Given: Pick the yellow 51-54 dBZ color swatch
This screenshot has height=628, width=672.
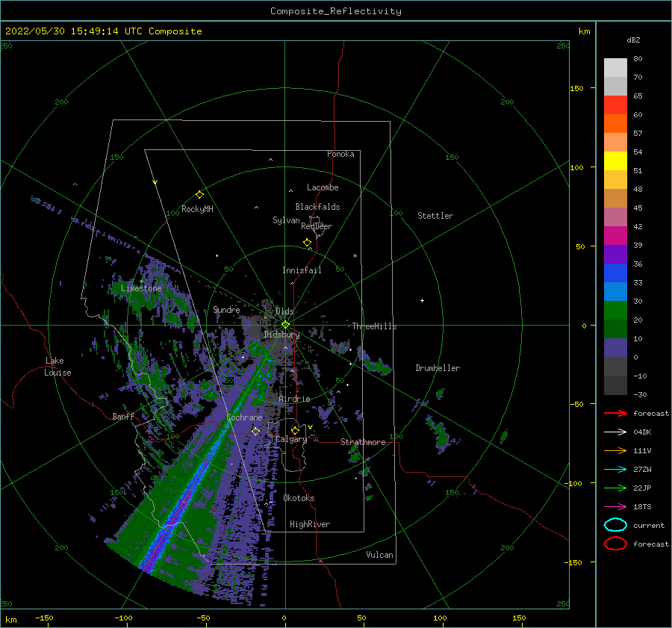Looking at the screenshot, I should tap(615, 161).
